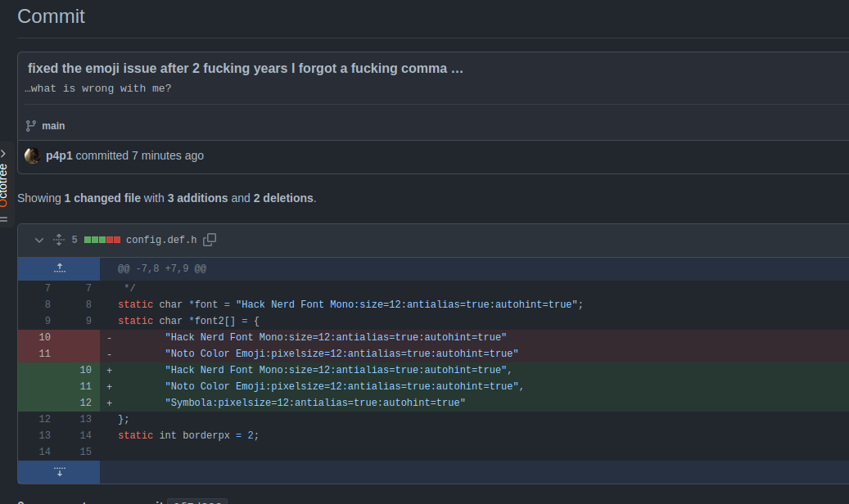Click the Octotree hamburger lines icon
849x504 pixels.
pyautogui.click(x=3, y=218)
